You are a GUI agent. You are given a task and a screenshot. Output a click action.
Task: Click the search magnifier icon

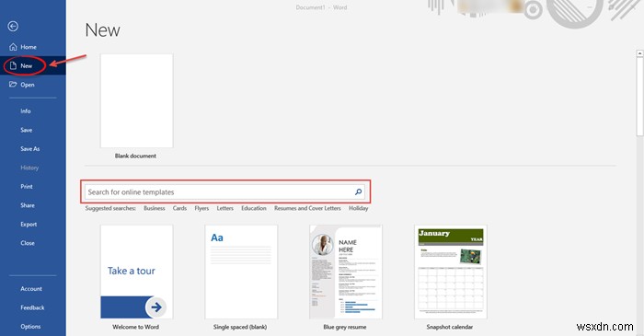358,191
